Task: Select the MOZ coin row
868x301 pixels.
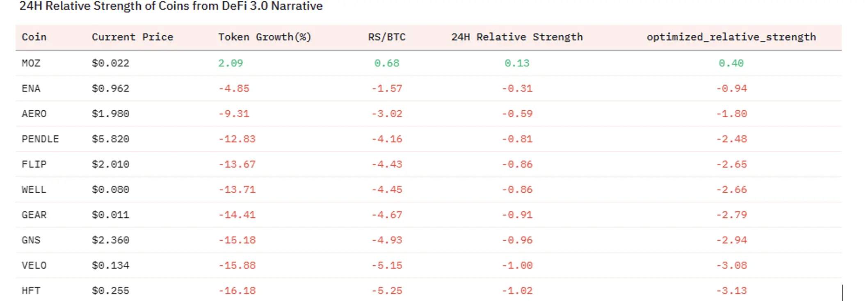Action: pos(31,63)
